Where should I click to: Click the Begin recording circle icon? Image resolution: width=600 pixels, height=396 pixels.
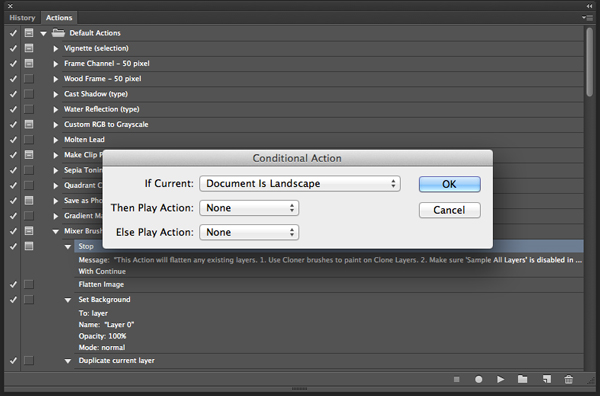(478, 379)
